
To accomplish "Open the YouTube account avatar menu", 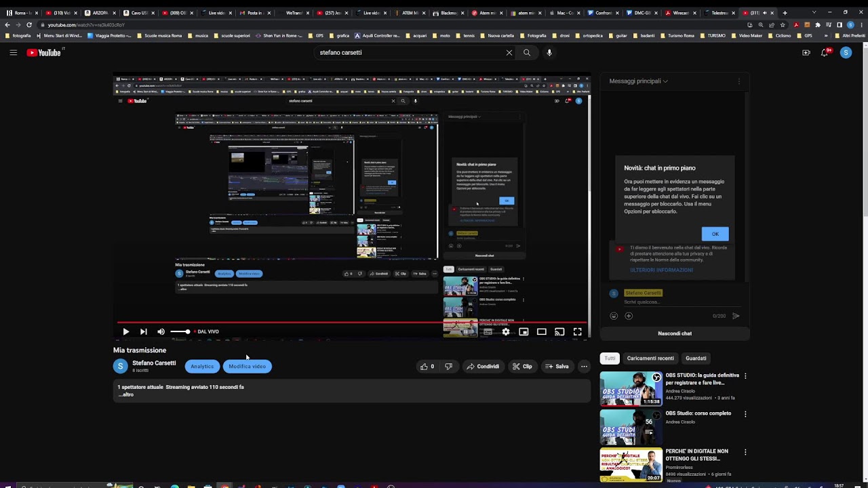I will (846, 52).
